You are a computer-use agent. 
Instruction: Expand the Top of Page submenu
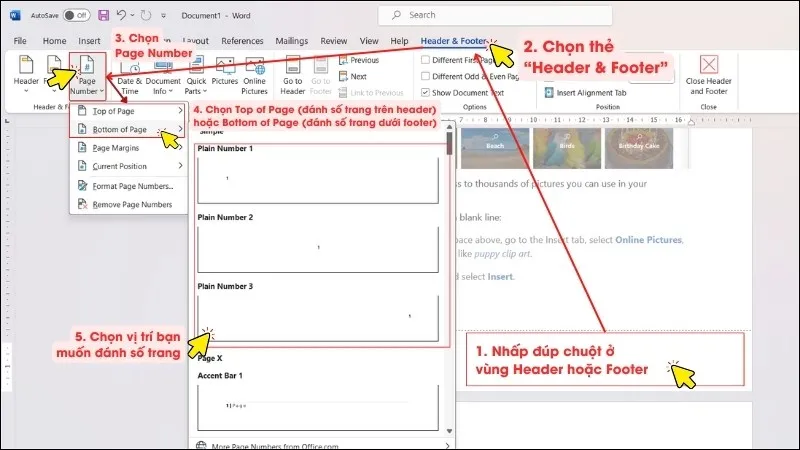pos(128,110)
